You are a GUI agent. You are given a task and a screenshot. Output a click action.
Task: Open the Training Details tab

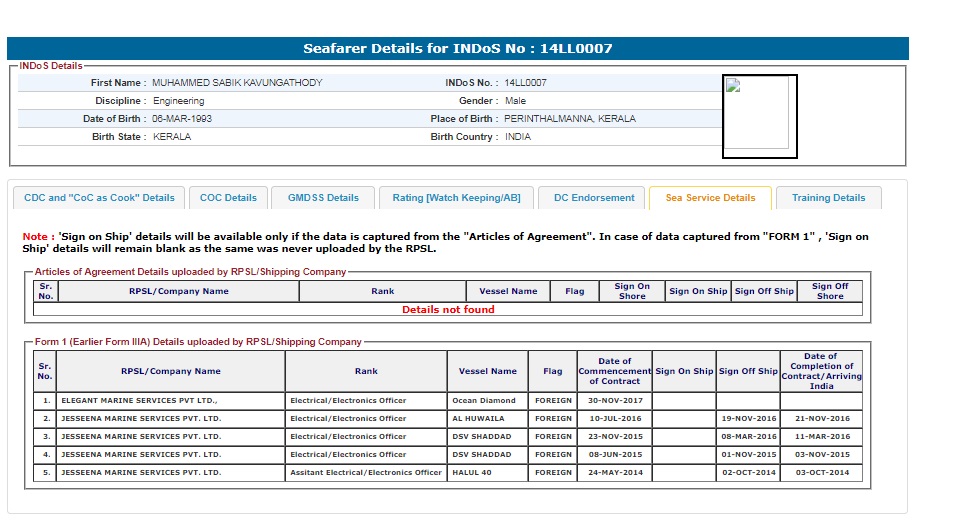click(x=828, y=198)
